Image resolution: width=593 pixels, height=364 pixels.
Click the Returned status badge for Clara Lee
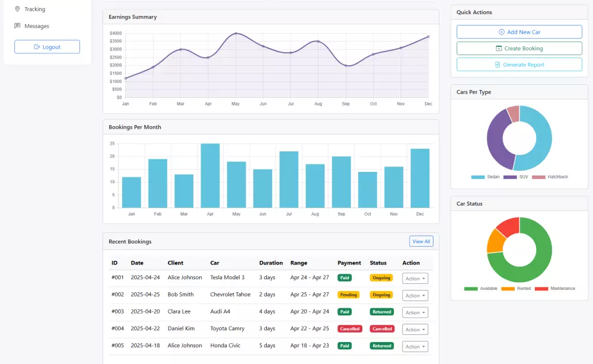pyautogui.click(x=381, y=312)
